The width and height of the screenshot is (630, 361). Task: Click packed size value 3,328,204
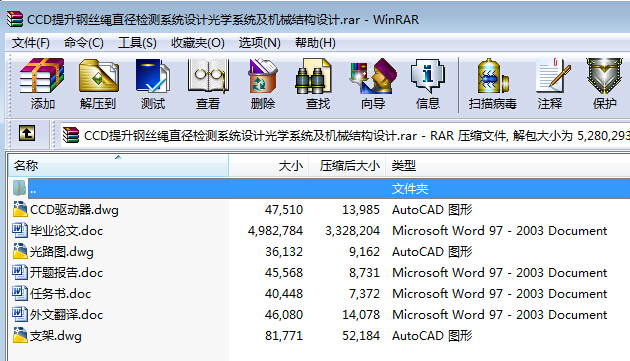pos(352,230)
